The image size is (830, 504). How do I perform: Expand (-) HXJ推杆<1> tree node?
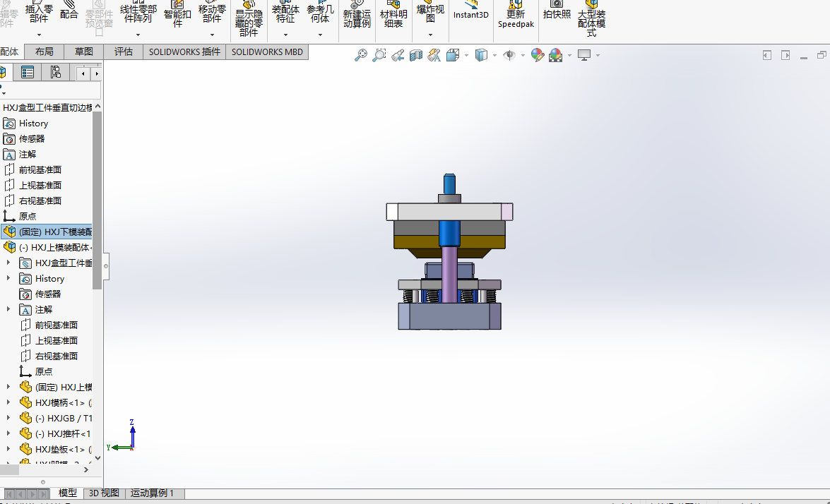point(8,433)
